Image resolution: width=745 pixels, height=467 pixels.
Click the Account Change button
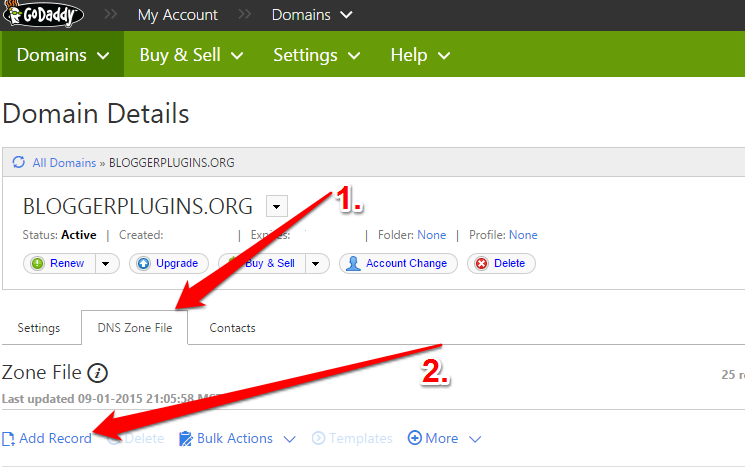point(398,263)
